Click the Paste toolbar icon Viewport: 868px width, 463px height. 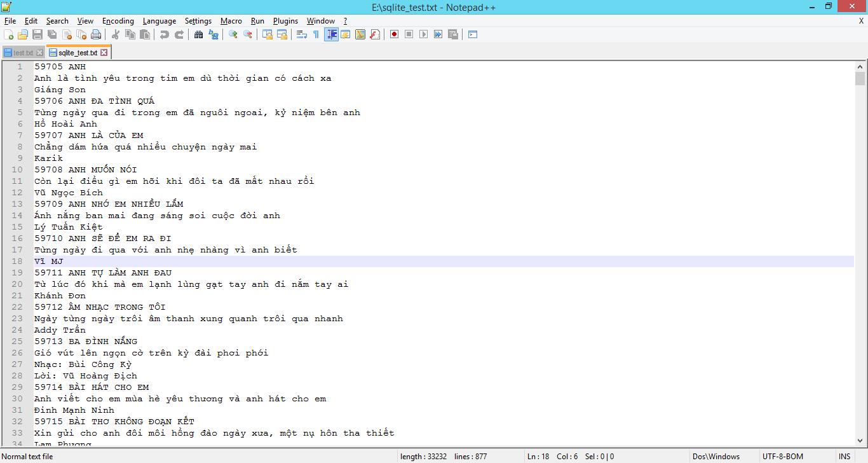145,34
